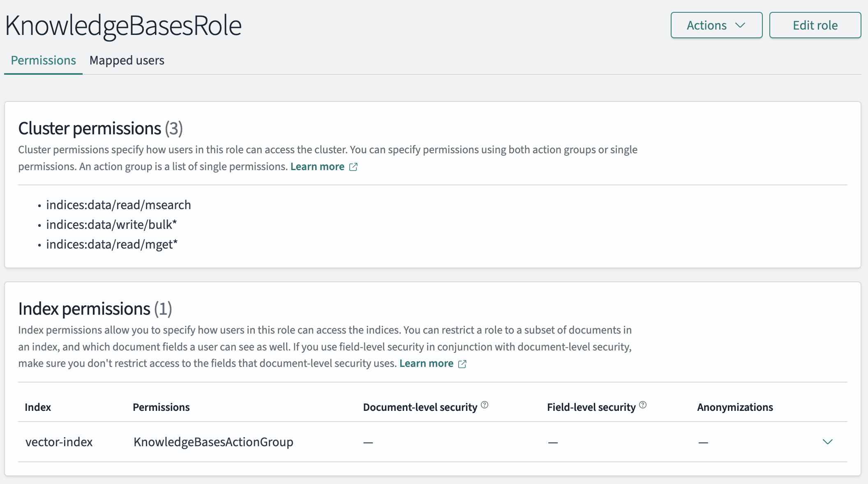Open the index permissions Learn more link

pos(427,364)
